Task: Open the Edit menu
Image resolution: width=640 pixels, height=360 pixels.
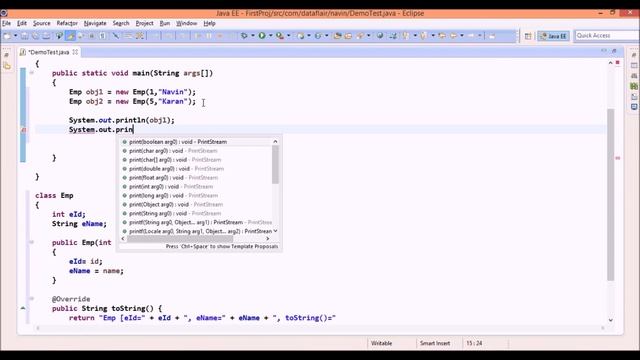Action: pos(22,23)
